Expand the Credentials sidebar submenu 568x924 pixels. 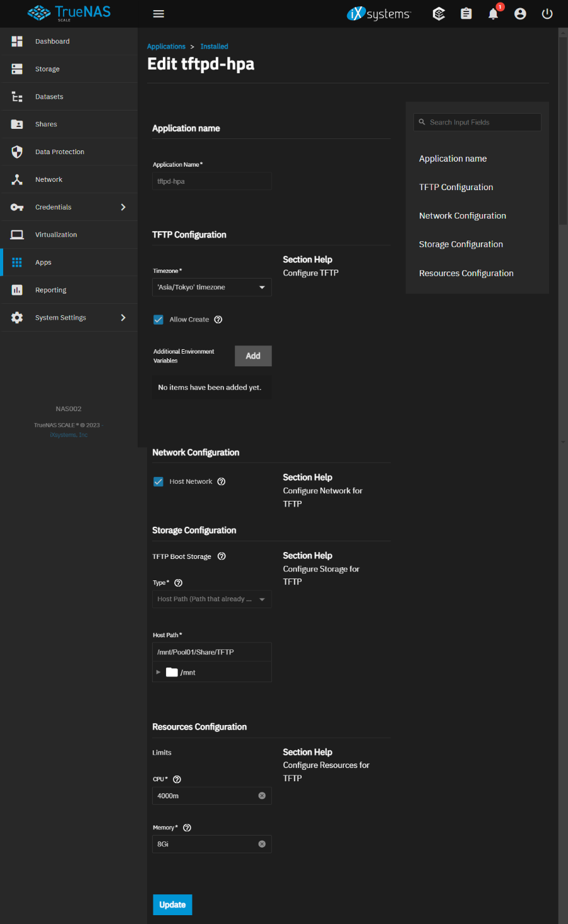(x=123, y=207)
